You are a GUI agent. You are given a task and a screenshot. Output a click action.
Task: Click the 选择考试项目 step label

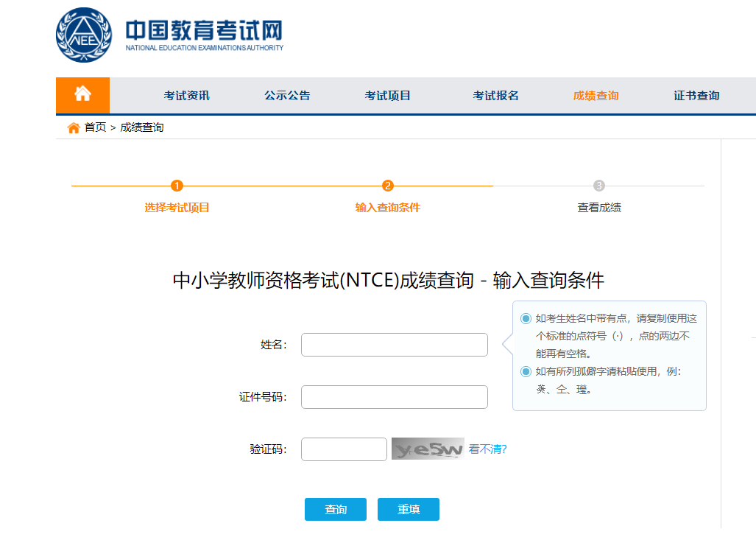pos(177,208)
